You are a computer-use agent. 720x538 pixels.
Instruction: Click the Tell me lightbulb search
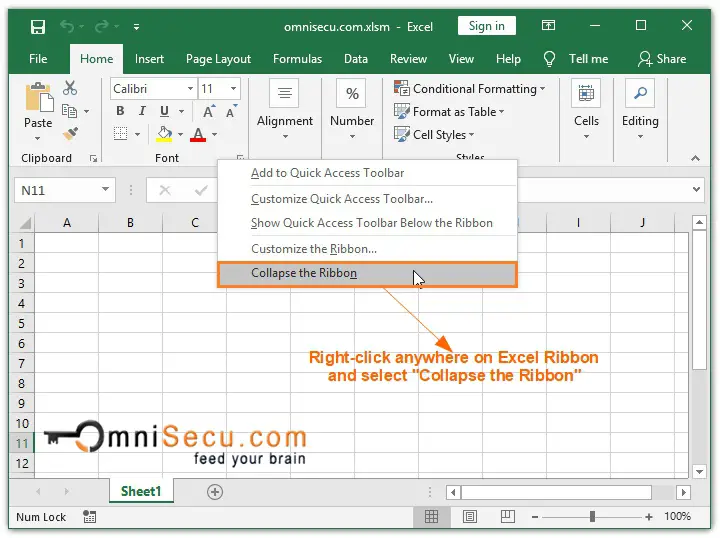576,59
